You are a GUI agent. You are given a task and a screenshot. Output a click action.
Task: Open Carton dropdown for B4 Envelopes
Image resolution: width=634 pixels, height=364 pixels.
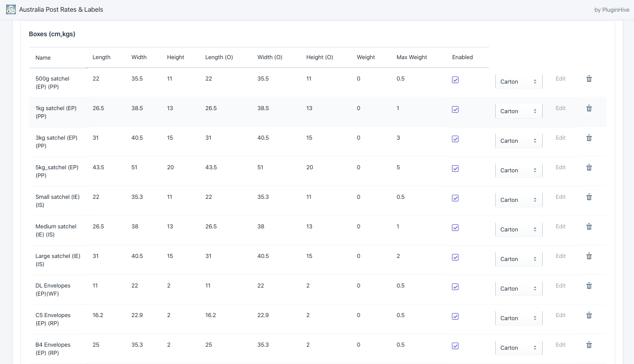click(x=519, y=348)
